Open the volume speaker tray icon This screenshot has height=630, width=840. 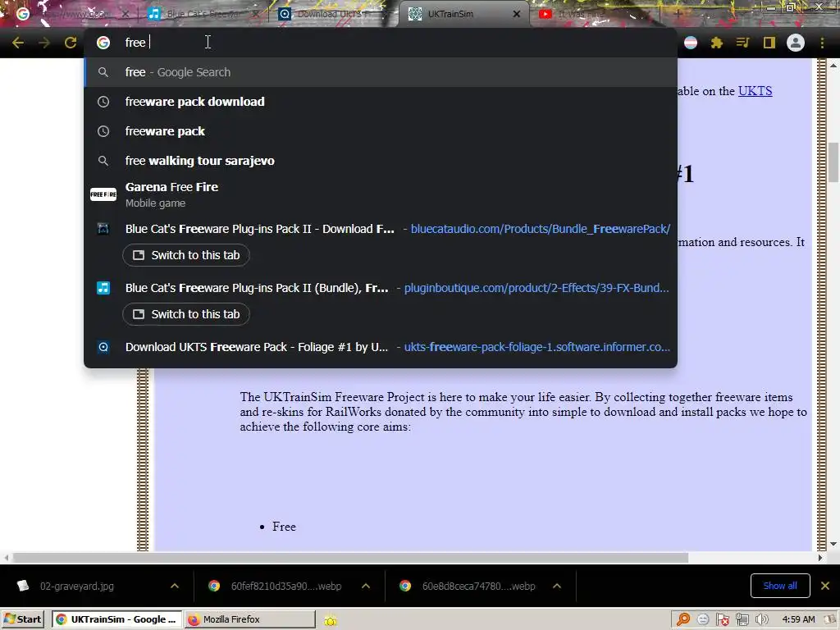762,620
